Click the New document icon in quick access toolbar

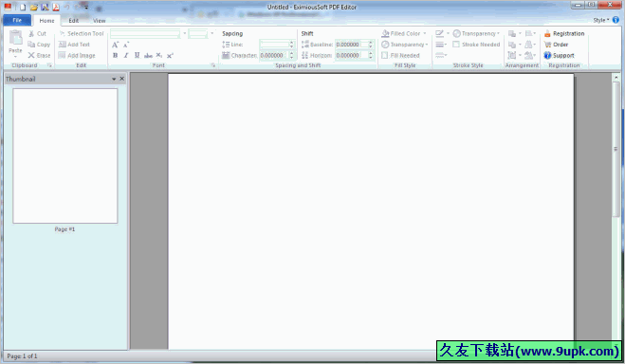23,8
